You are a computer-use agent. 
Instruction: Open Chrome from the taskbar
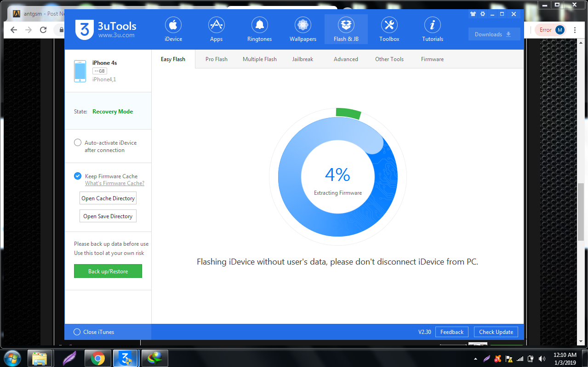[97, 358]
